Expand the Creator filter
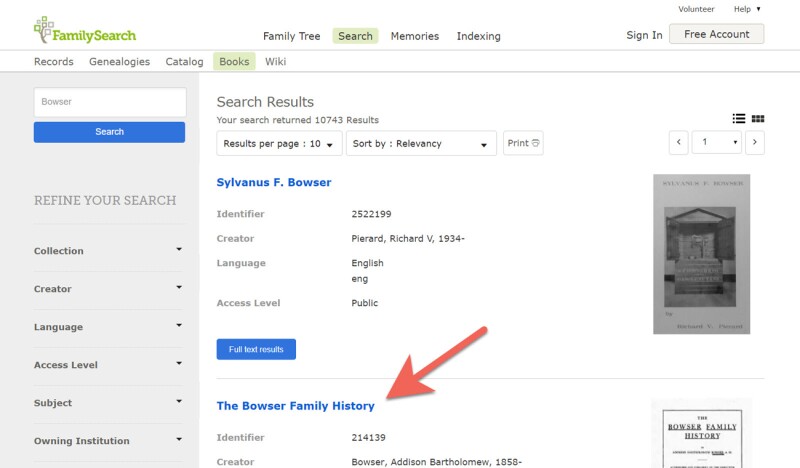Image resolution: width=800 pixels, height=468 pixels. (108, 289)
